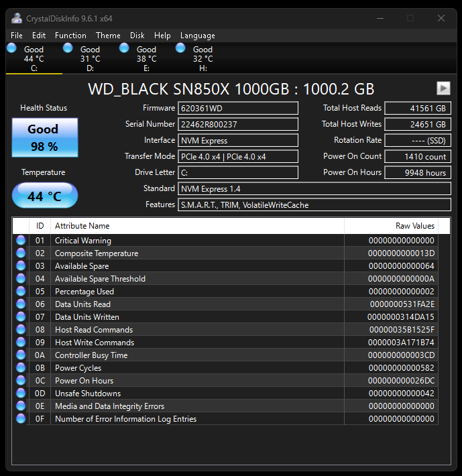
Task: Click raw value 0000000314DA15
Action: pyautogui.click(x=401, y=317)
